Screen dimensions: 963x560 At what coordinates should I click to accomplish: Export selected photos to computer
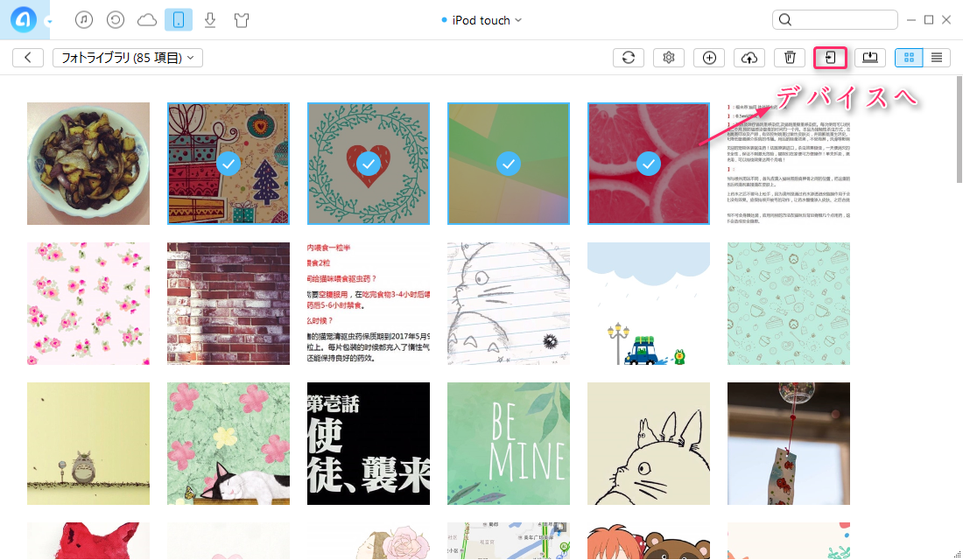(x=870, y=57)
